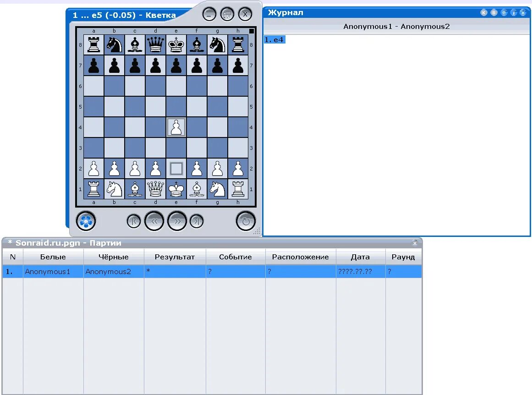Viewport: 532px width, 395px height.
Task: Click the 'e' button in Журнал header
Action: (504, 12)
